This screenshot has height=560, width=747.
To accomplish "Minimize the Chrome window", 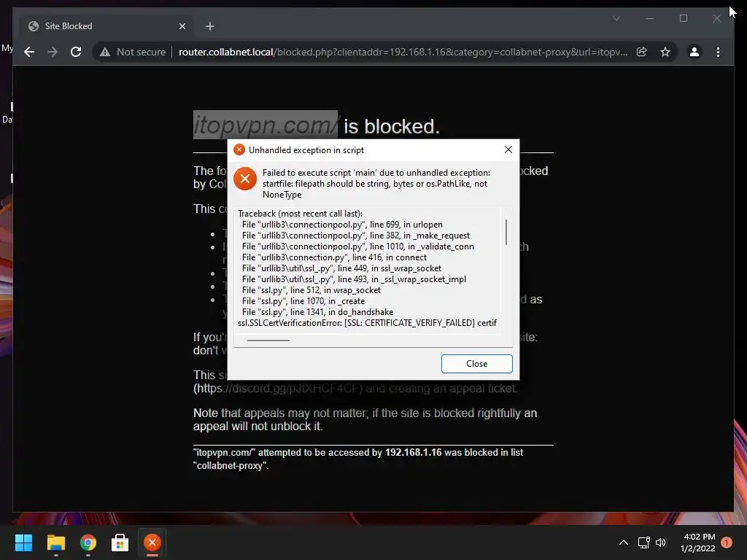I will (x=650, y=18).
